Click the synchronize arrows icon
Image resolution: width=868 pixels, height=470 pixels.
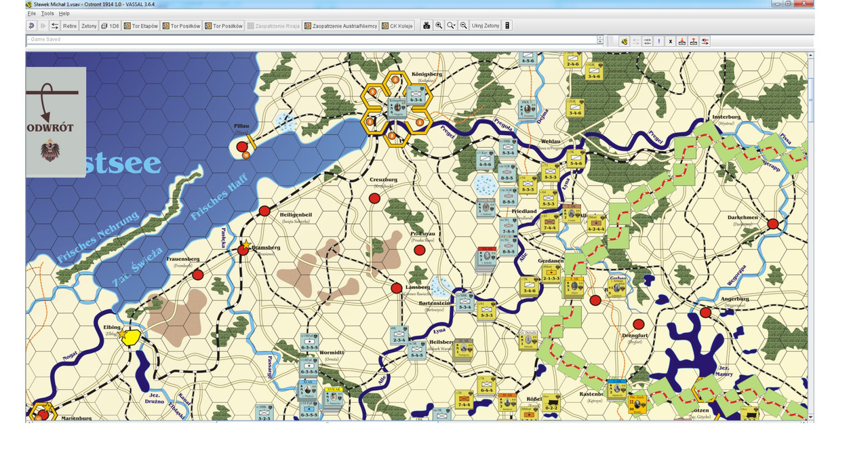point(648,41)
